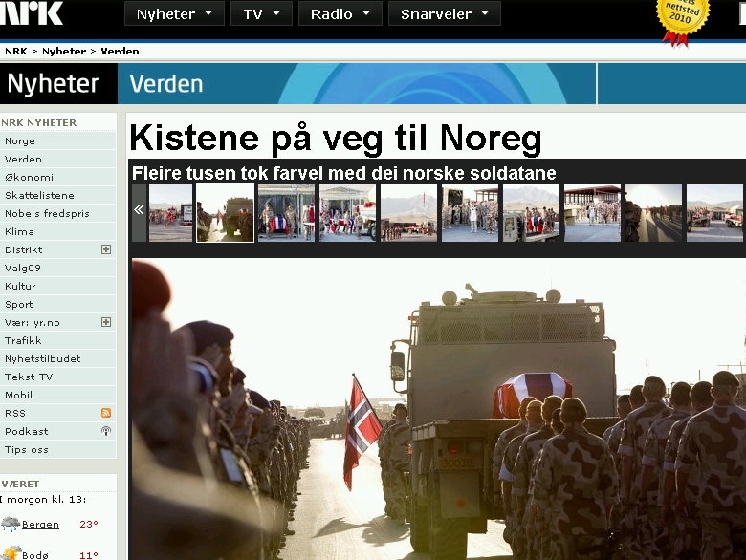Go to NRK in breadcrumb

pyautogui.click(x=16, y=51)
